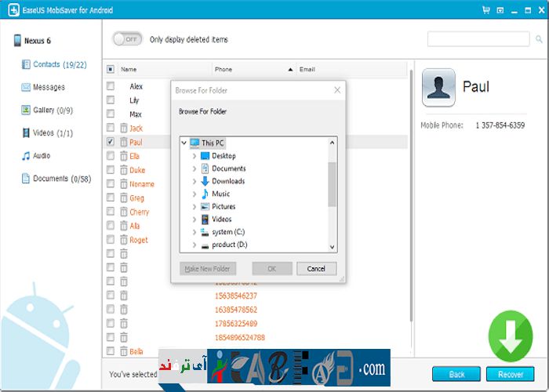Click the green download arrow icon
Screen dimensions: 549x392
click(x=511, y=336)
